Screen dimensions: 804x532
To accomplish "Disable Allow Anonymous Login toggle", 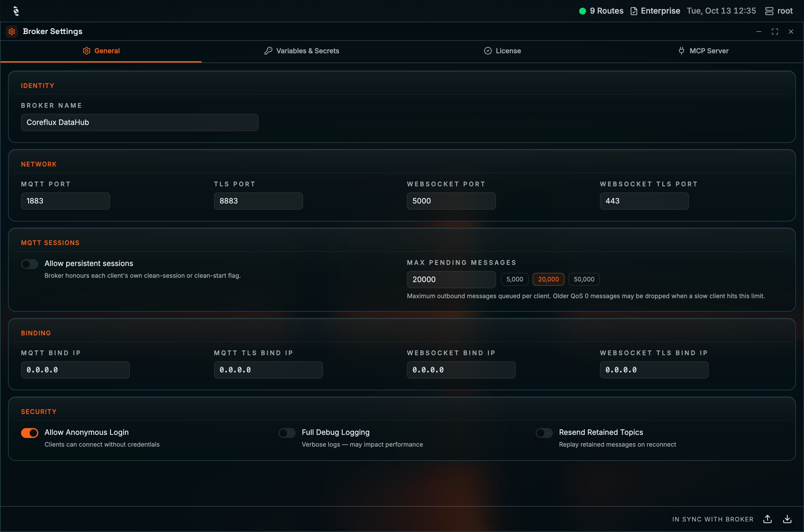I will click(29, 433).
